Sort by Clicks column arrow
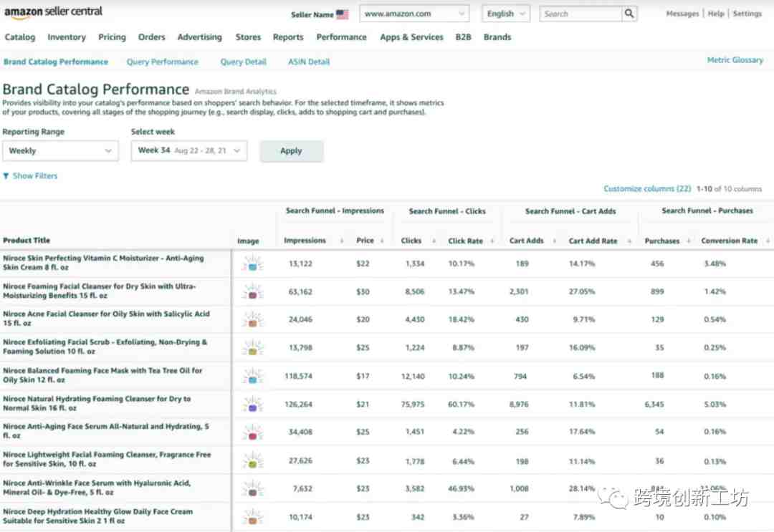774x532 pixels. [x=434, y=241]
